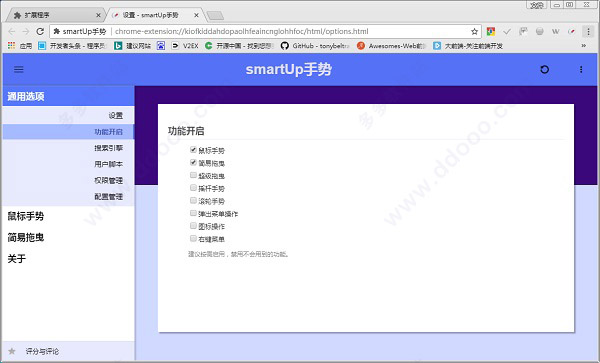Enable the 摇杆手势 checkbox

coord(193,187)
